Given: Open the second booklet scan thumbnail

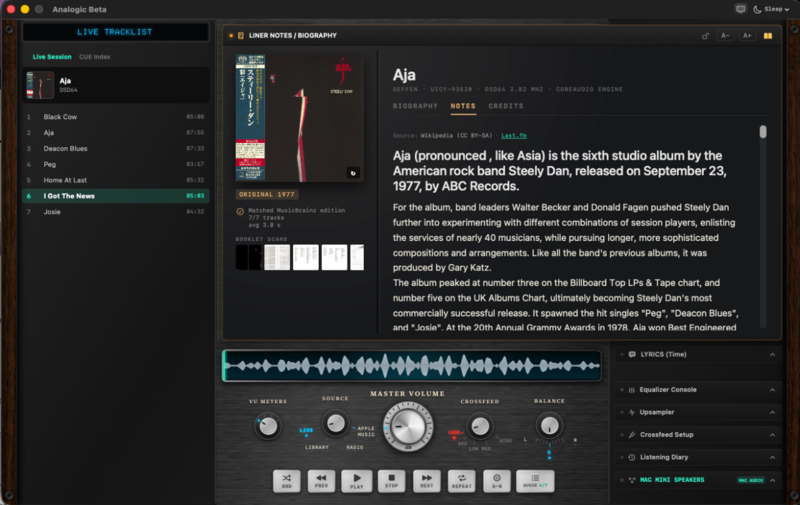Looking at the screenshot, I should pos(277,257).
